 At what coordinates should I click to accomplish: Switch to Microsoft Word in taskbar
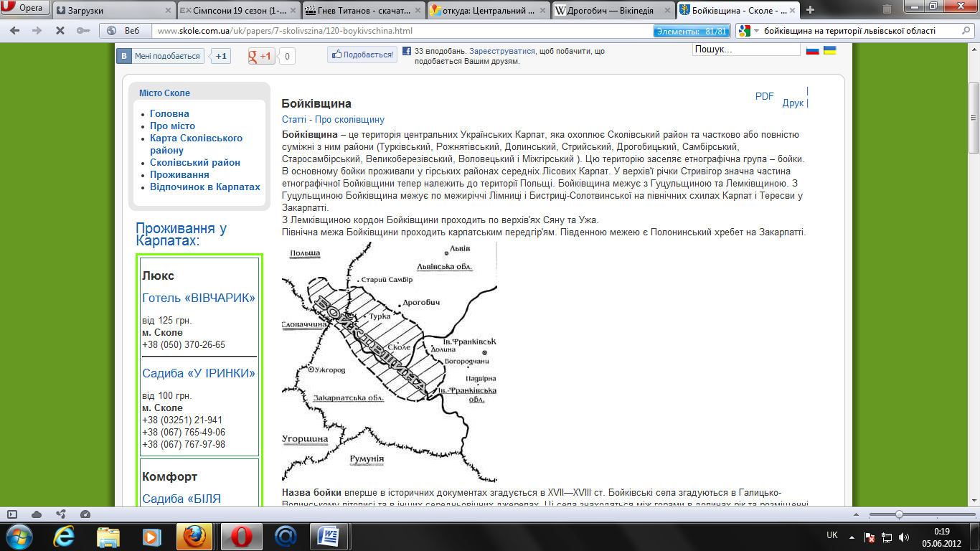329,536
